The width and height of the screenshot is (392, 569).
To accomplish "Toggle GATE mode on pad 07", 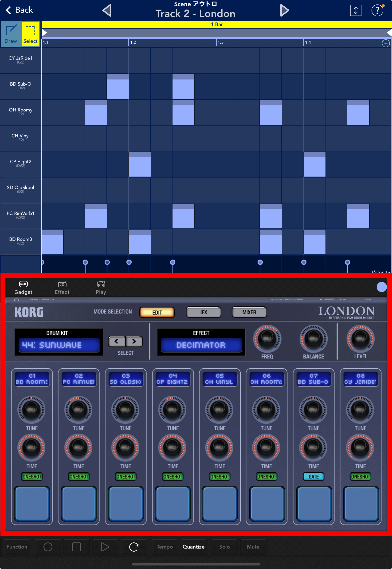I will pos(314,476).
